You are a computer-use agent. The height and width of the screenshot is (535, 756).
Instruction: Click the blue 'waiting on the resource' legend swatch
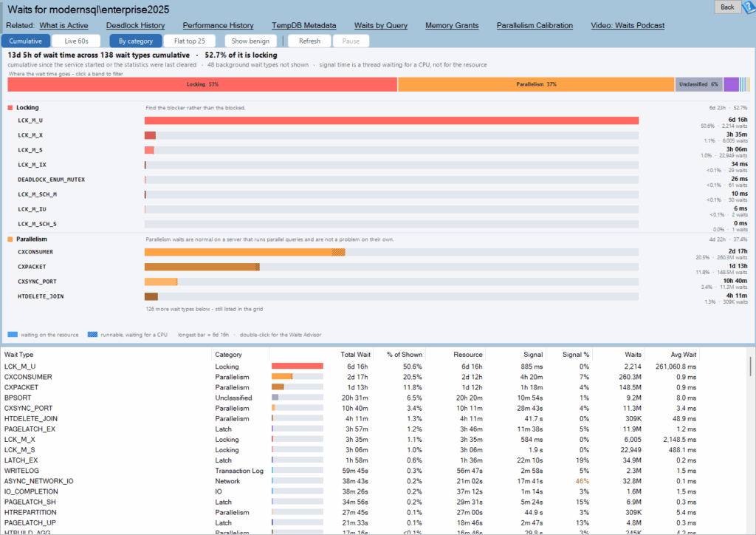click(13, 334)
